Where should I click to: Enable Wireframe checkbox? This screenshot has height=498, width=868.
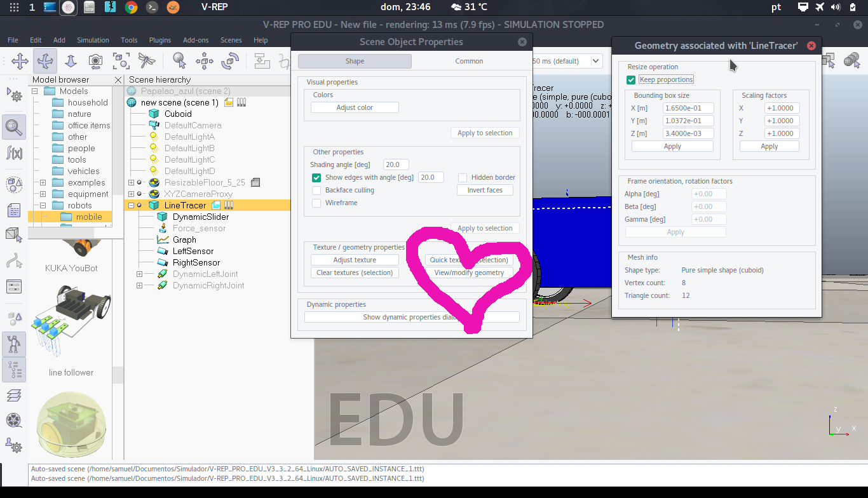(316, 203)
